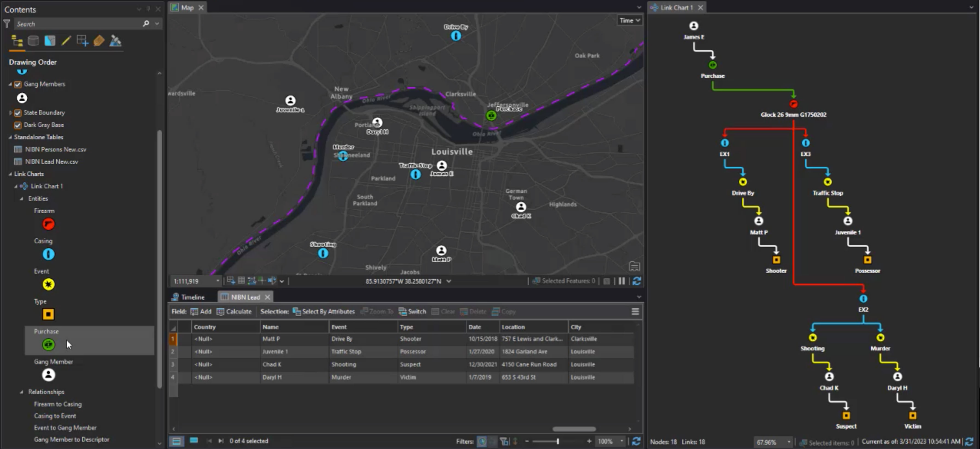Viewport: 980px width, 449px height.
Task: Click the Calculate field icon
Action: pyautogui.click(x=234, y=311)
